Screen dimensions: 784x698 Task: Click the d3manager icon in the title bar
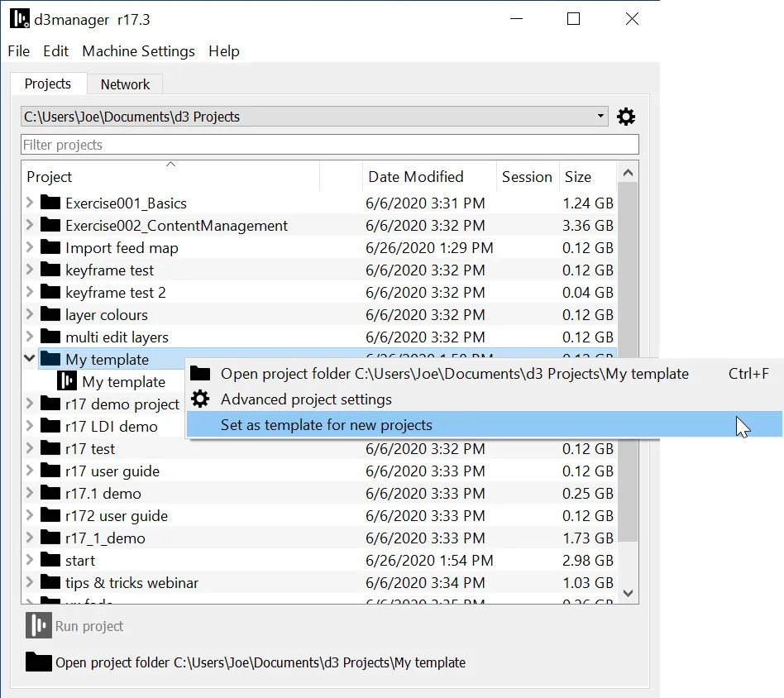[x=20, y=18]
